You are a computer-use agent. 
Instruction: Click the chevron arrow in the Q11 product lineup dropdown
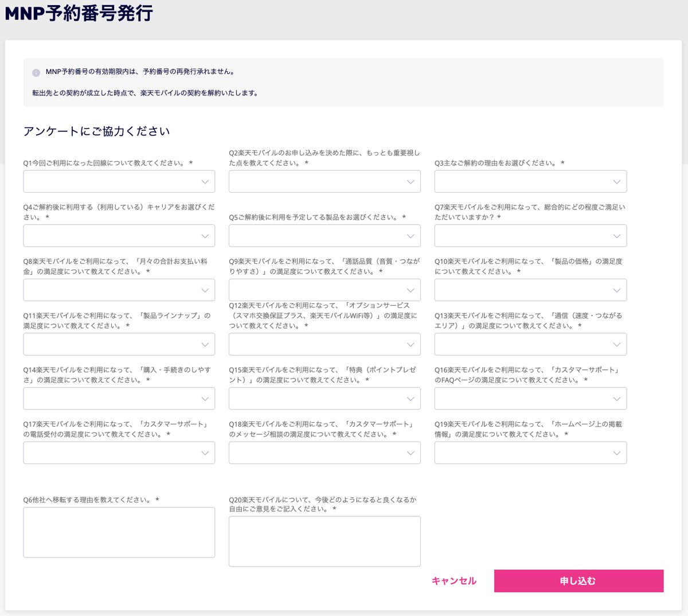205,345
